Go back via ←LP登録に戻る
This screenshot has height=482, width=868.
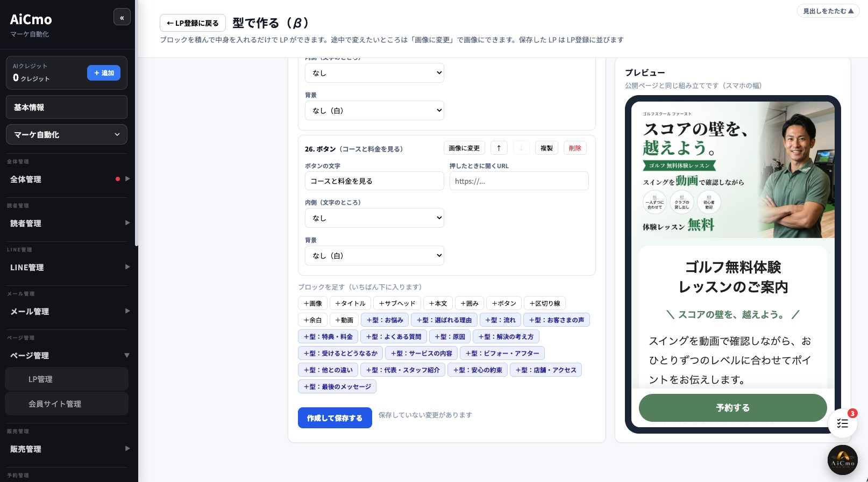point(193,23)
